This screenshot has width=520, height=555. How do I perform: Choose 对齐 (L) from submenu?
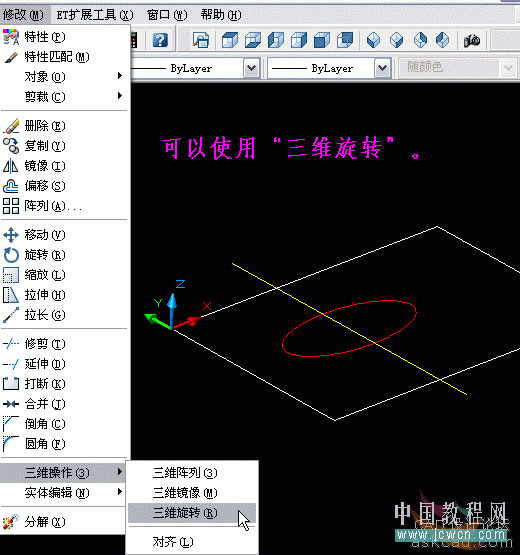tap(192, 542)
